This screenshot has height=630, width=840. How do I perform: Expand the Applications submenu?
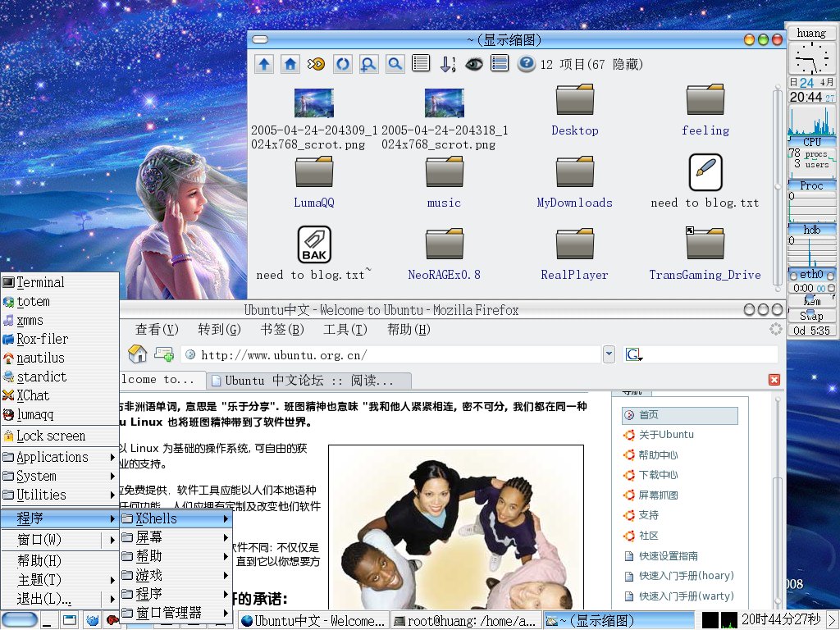pyautogui.click(x=60, y=458)
